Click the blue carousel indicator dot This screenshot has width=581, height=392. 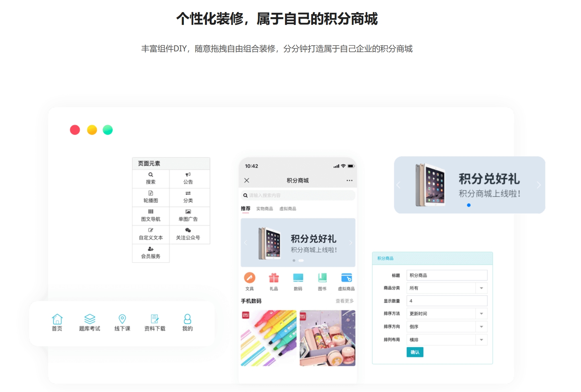coord(469,205)
